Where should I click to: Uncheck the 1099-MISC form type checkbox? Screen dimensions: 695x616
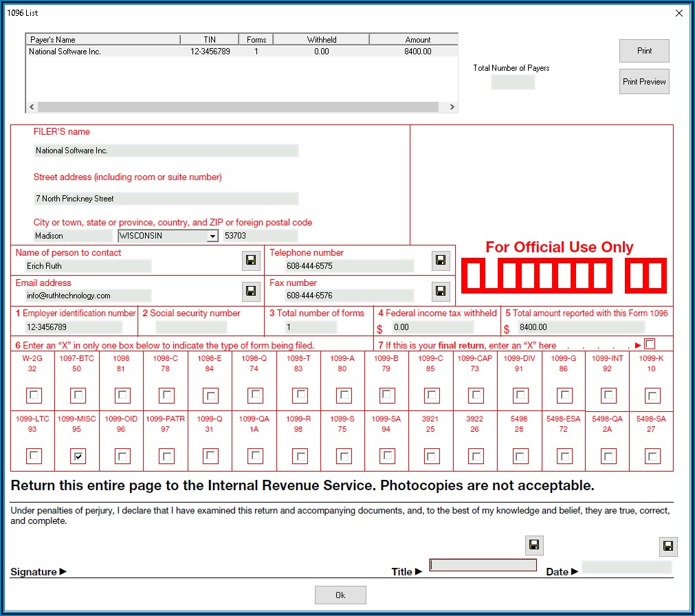coord(78,456)
